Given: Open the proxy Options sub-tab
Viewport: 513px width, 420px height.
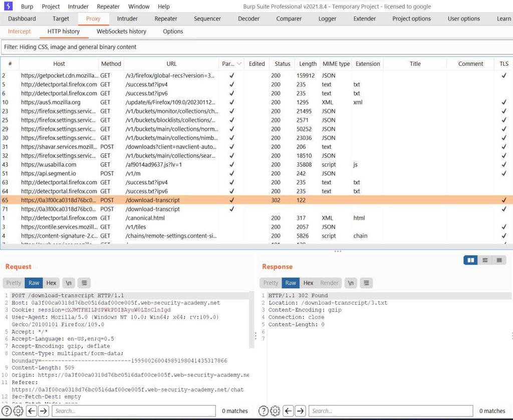Looking at the screenshot, I should pos(173,32).
